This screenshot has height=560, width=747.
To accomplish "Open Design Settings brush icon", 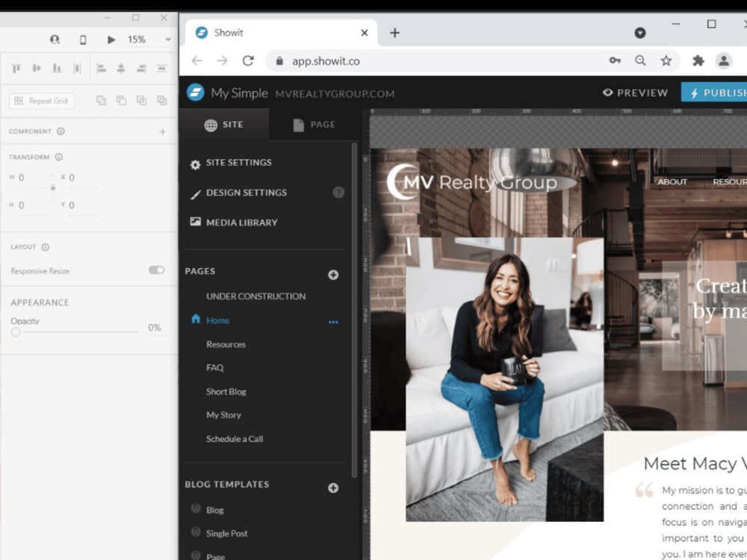I will coord(195,194).
